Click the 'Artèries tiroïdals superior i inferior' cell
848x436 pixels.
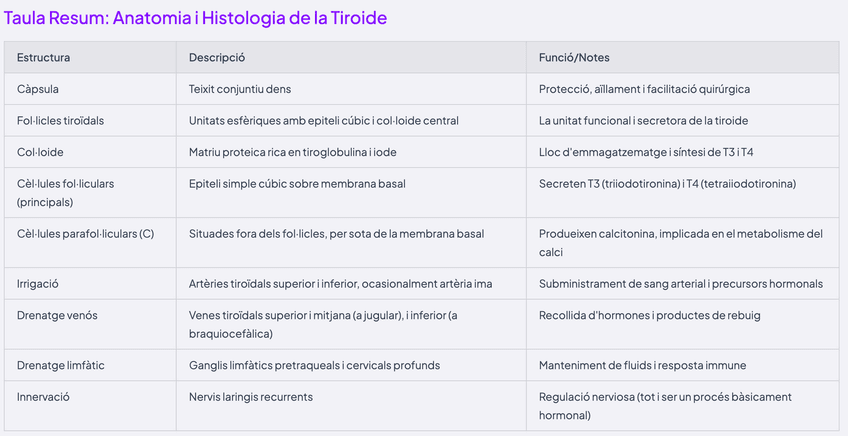(340, 284)
